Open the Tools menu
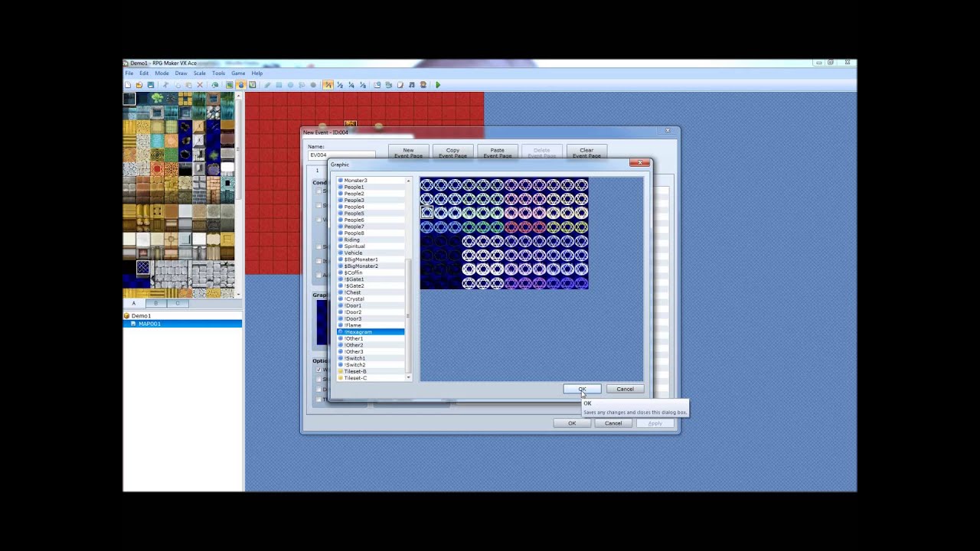Screen dimensions: 980x551 click(218, 73)
